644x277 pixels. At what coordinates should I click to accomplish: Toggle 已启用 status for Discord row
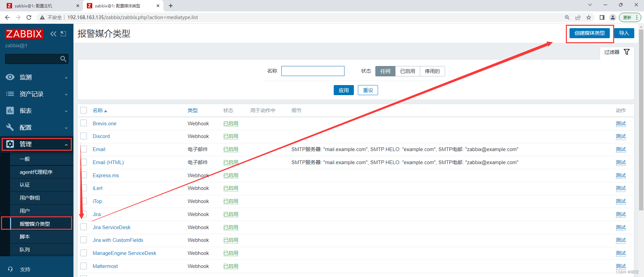click(231, 136)
